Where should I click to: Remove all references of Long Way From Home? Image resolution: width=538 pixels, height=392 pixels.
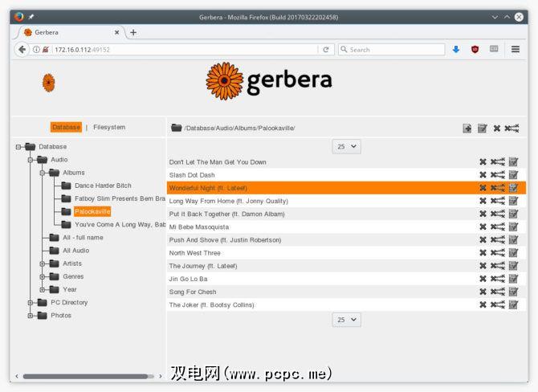click(498, 201)
